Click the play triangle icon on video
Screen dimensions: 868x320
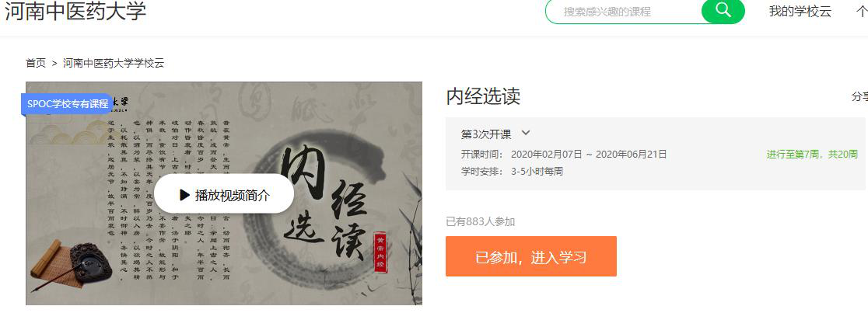pos(185,194)
